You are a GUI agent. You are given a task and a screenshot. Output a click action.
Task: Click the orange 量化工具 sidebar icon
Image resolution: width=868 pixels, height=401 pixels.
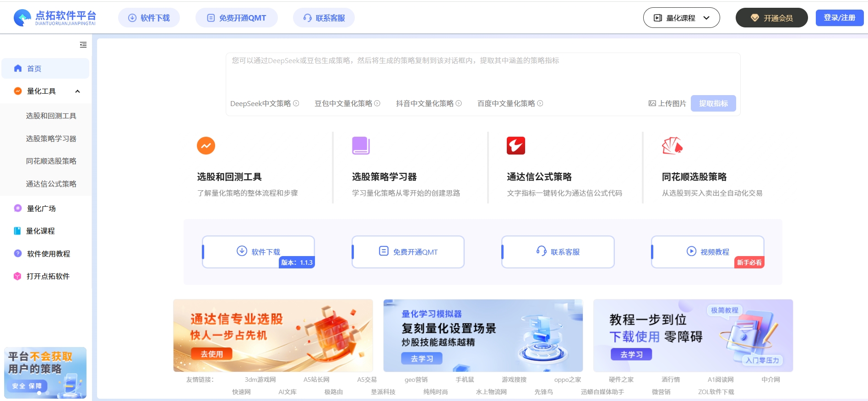coord(18,91)
